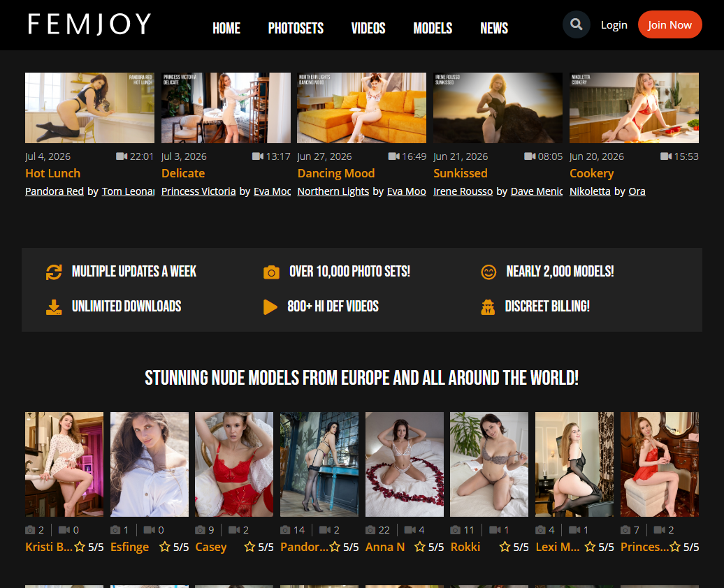
Task: Click the search magnifier icon
Action: tap(576, 24)
